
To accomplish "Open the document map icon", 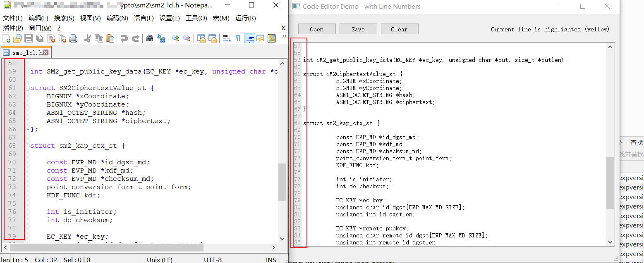I will pyautogui.click(x=272, y=38).
